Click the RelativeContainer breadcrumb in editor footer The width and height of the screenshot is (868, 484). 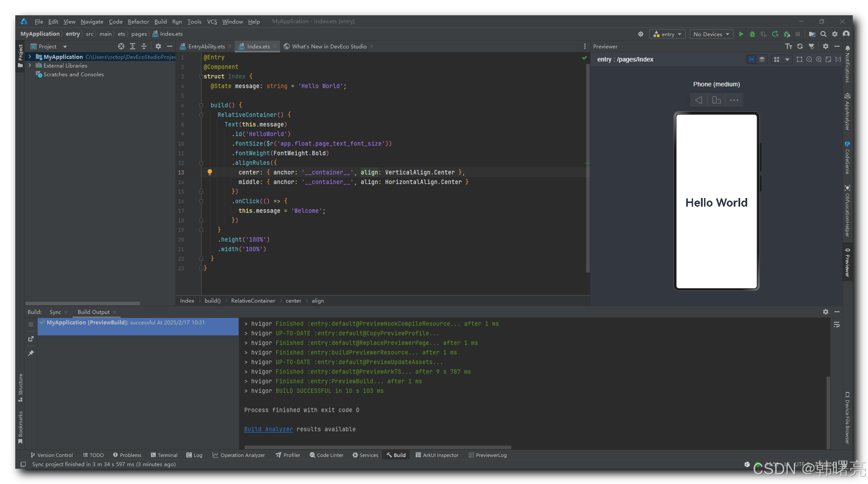[253, 300]
